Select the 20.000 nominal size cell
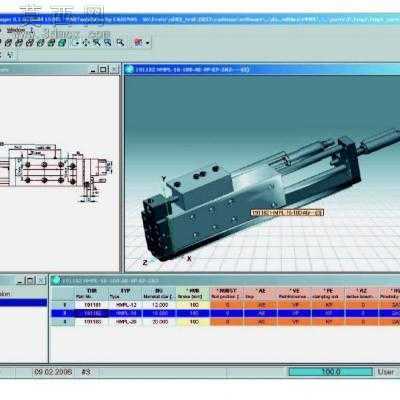The image size is (400, 400). coord(159,322)
